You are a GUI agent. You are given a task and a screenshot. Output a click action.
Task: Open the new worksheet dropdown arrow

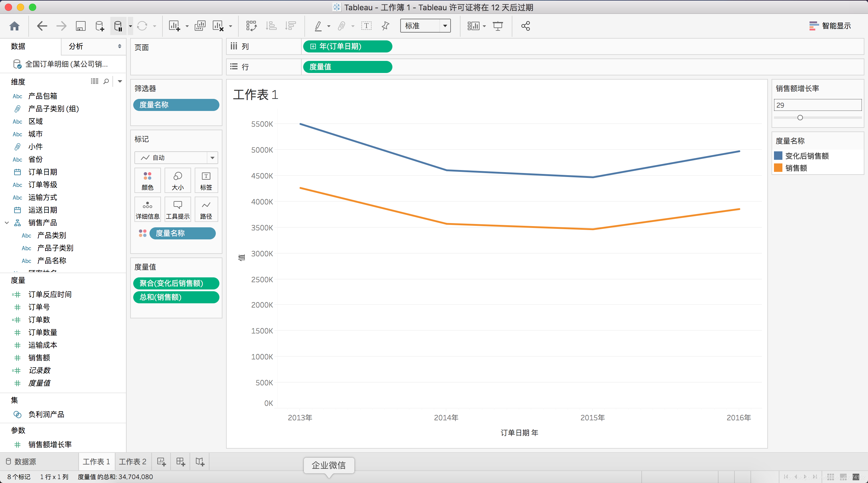click(187, 26)
